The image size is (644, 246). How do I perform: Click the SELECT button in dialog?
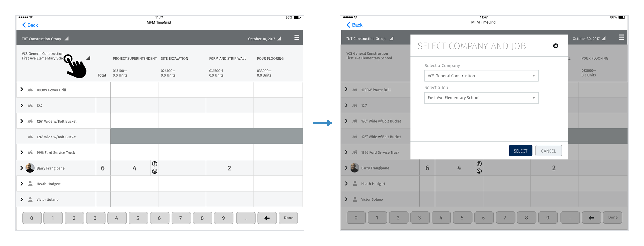point(520,151)
